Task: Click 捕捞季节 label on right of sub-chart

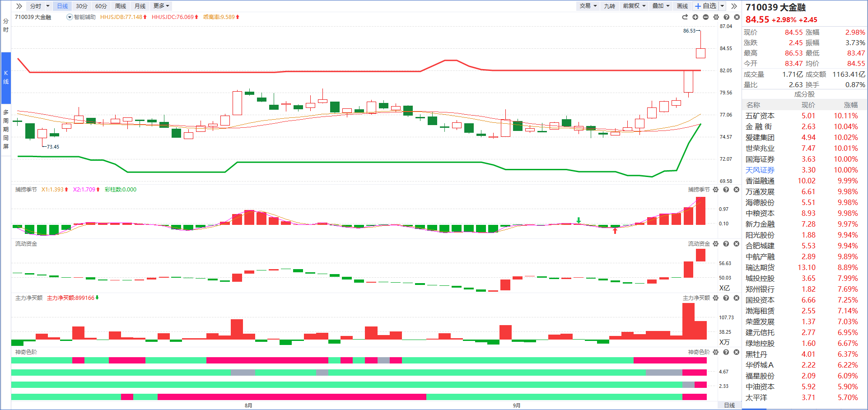Action: pos(699,190)
